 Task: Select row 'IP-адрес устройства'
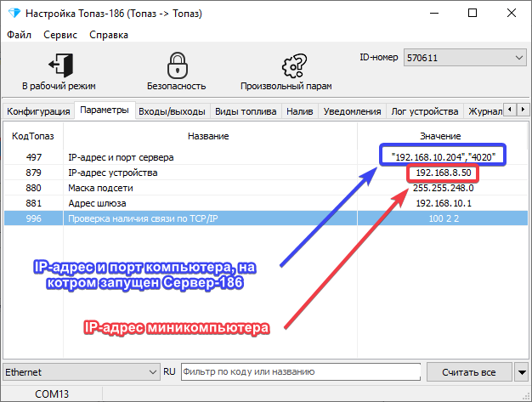(266, 173)
